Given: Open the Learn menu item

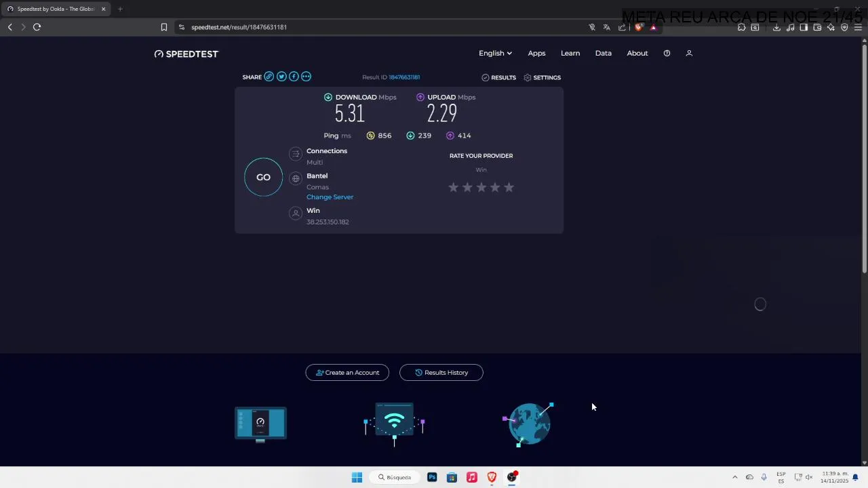Looking at the screenshot, I should click(570, 53).
